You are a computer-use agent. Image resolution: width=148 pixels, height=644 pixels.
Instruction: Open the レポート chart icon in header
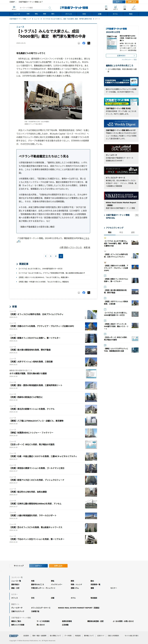tap(115, 7)
